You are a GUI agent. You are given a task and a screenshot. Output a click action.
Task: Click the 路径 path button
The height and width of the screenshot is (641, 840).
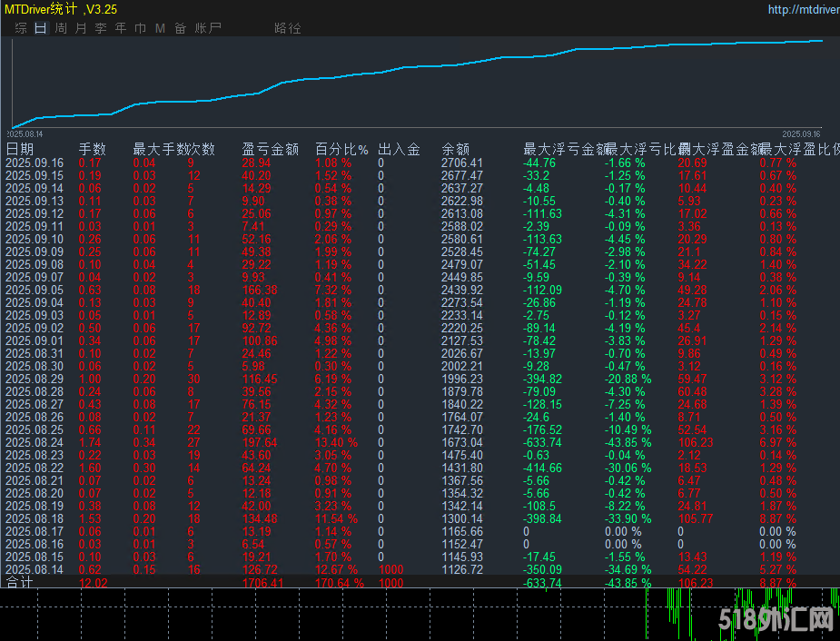pyautogui.click(x=287, y=28)
